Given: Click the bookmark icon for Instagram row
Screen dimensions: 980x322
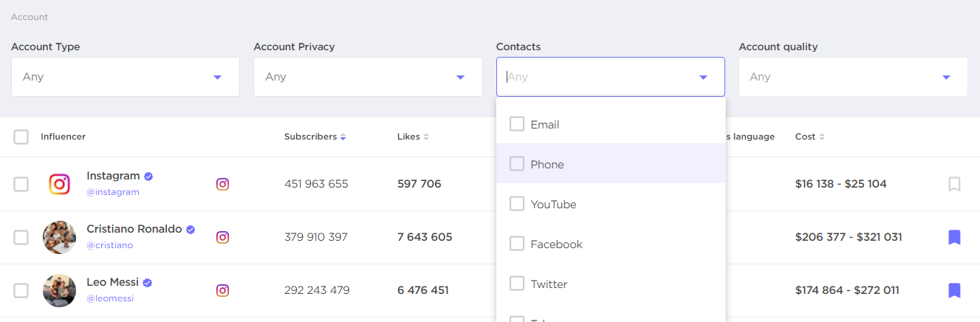Looking at the screenshot, I should [x=954, y=184].
